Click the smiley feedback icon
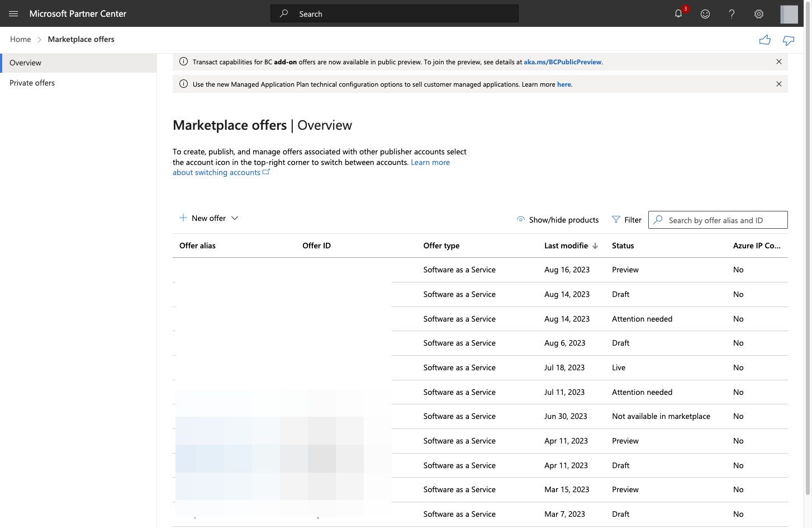The height and width of the screenshot is (528, 812). coord(705,13)
